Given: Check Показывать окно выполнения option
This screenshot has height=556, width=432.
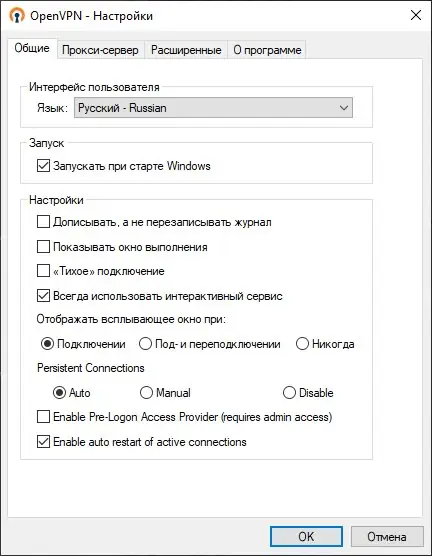Looking at the screenshot, I should coord(43,246).
